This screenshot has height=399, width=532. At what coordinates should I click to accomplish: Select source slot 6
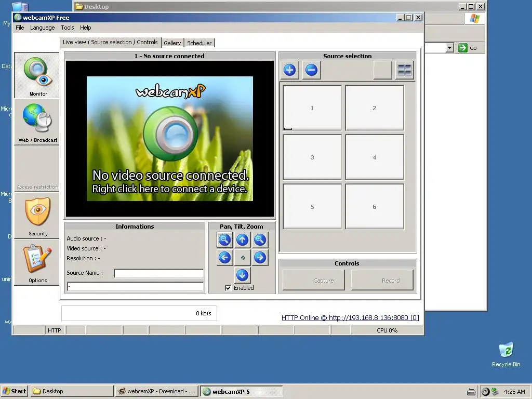(x=375, y=207)
